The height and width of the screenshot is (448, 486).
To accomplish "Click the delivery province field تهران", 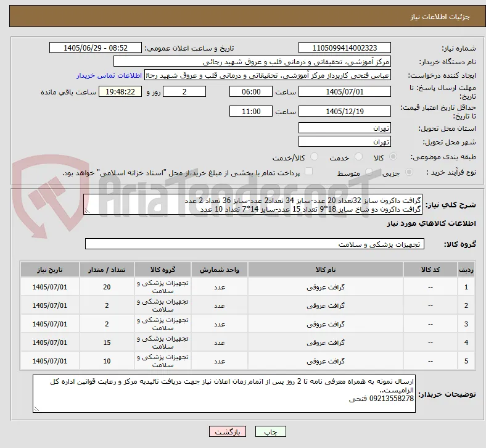I will (x=345, y=128).
